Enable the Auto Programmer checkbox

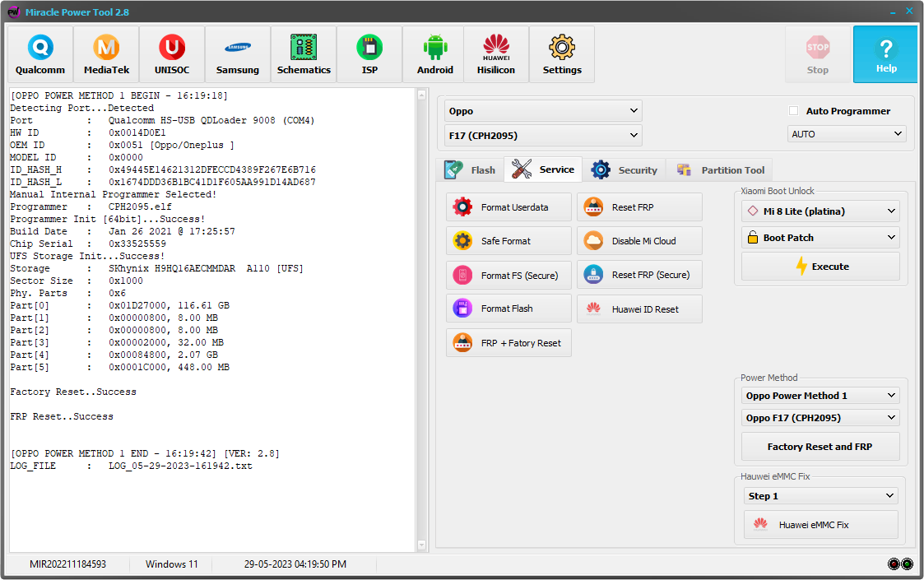[x=794, y=111]
